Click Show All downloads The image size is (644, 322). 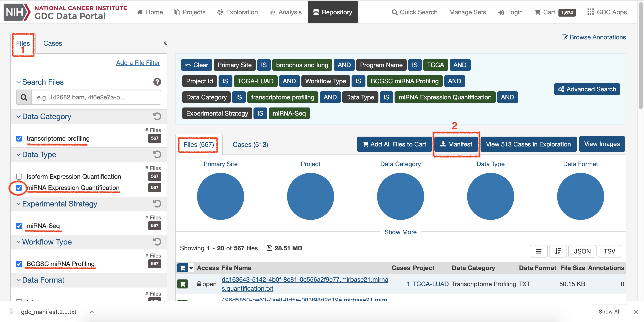point(609,311)
